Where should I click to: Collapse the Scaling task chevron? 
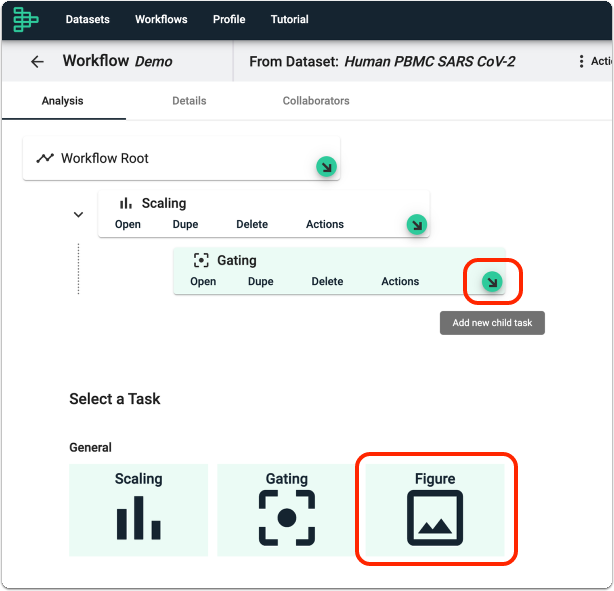point(78,215)
